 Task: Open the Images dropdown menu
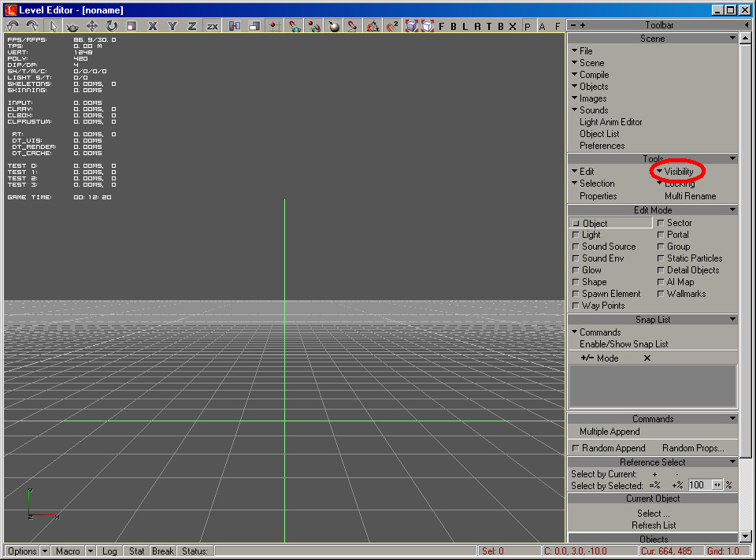589,98
